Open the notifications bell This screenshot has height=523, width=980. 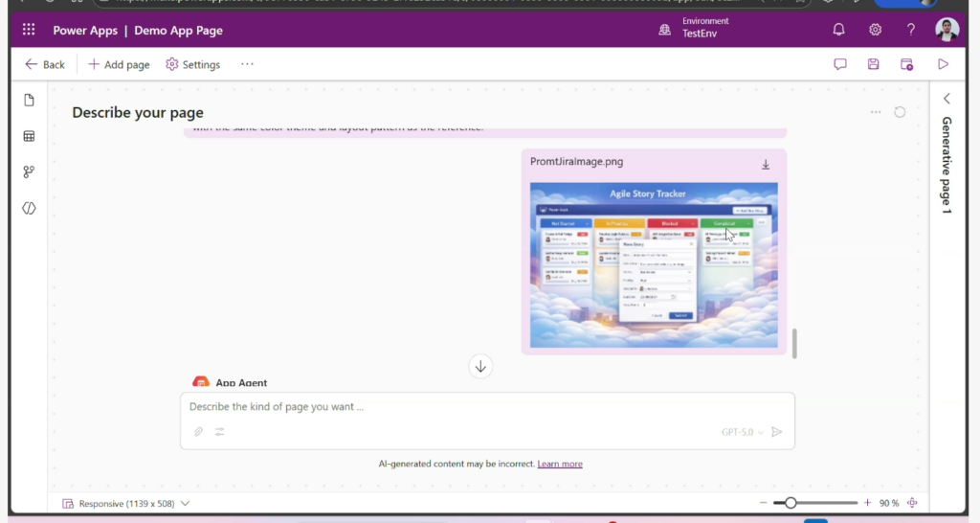pos(838,30)
